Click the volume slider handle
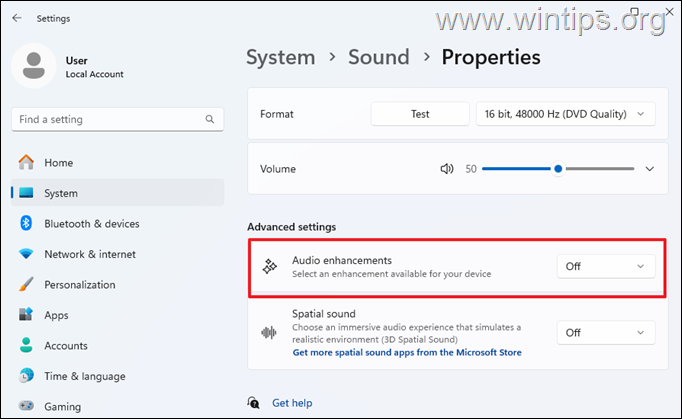 [558, 169]
